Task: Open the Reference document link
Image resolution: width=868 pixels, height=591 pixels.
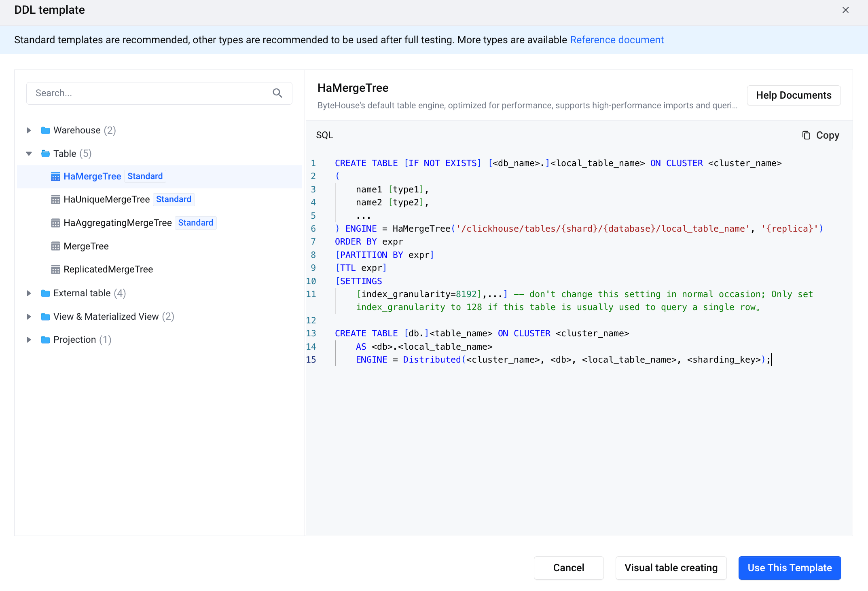Action: tap(616, 40)
